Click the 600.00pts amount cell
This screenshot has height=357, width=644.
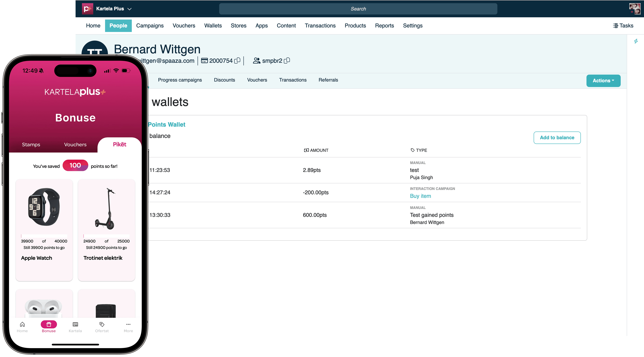tap(314, 215)
